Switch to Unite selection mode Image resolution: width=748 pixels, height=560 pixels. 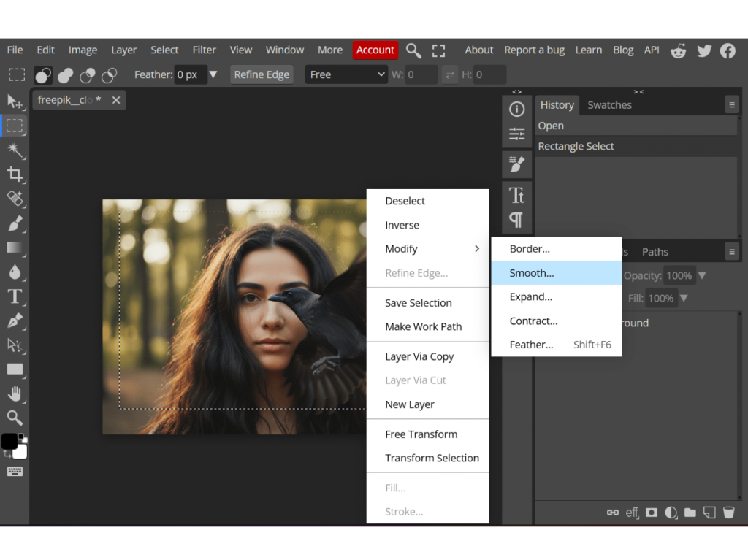click(66, 75)
